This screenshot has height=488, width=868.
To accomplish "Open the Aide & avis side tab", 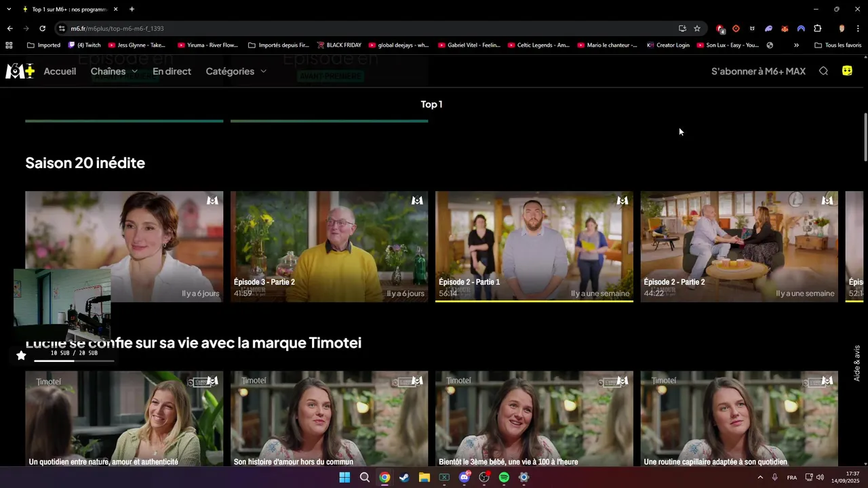I will [857, 363].
